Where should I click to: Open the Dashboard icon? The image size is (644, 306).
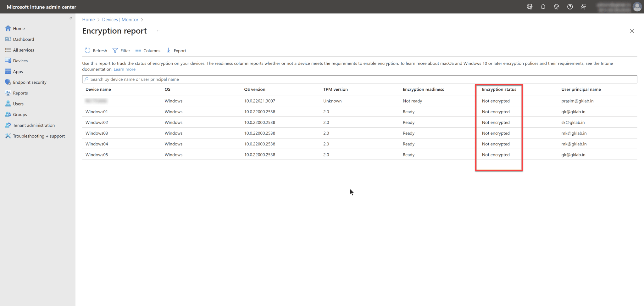click(x=8, y=39)
